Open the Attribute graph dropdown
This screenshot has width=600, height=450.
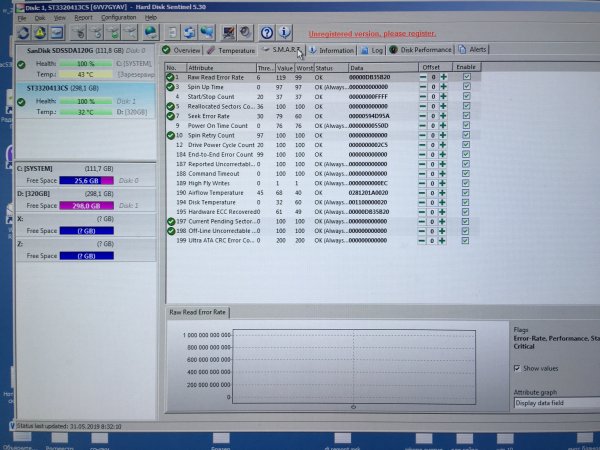[x=556, y=403]
